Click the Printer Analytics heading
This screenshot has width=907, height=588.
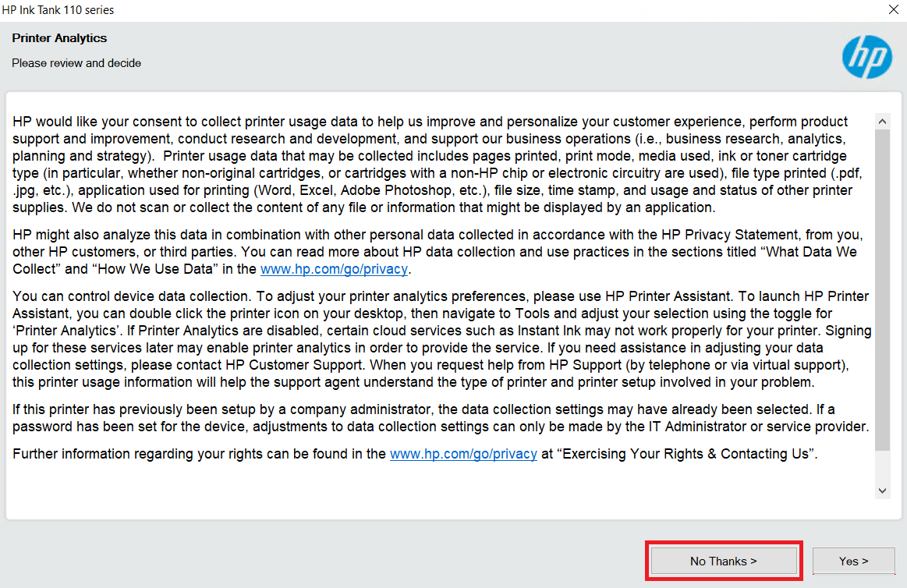click(x=59, y=38)
